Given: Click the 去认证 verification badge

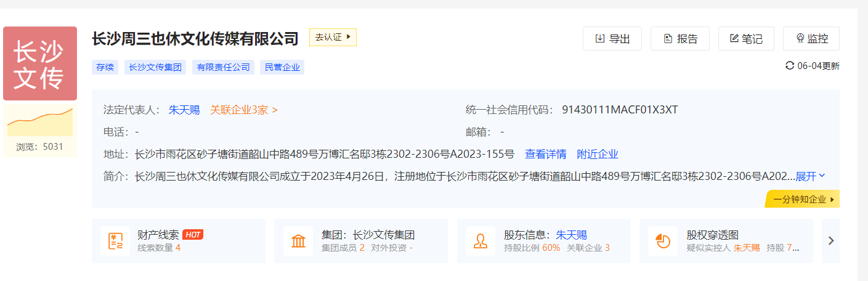Looking at the screenshot, I should (333, 37).
